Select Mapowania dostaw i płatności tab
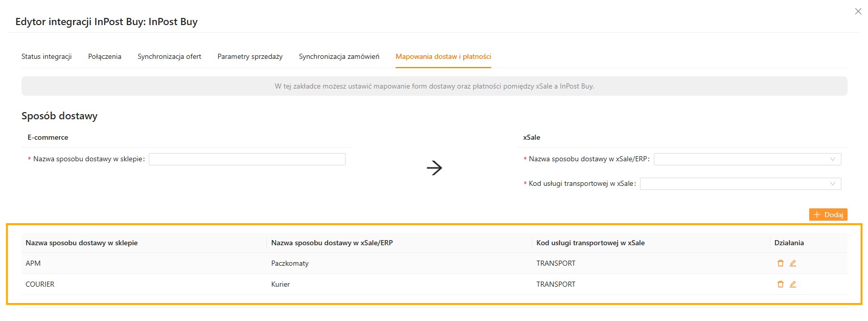Image resolution: width=868 pixels, height=321 pixels. click(x=443, y=56)
